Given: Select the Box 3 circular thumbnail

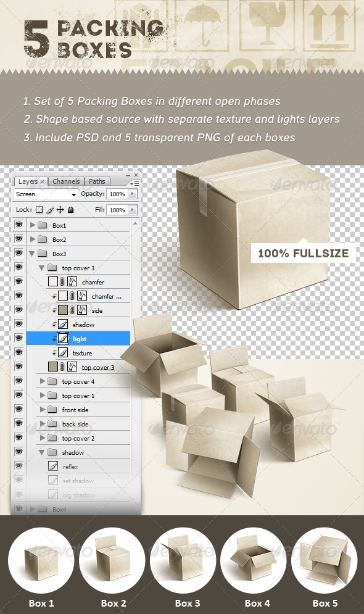Looking at the screenshot, I should [x=183, y=560].
